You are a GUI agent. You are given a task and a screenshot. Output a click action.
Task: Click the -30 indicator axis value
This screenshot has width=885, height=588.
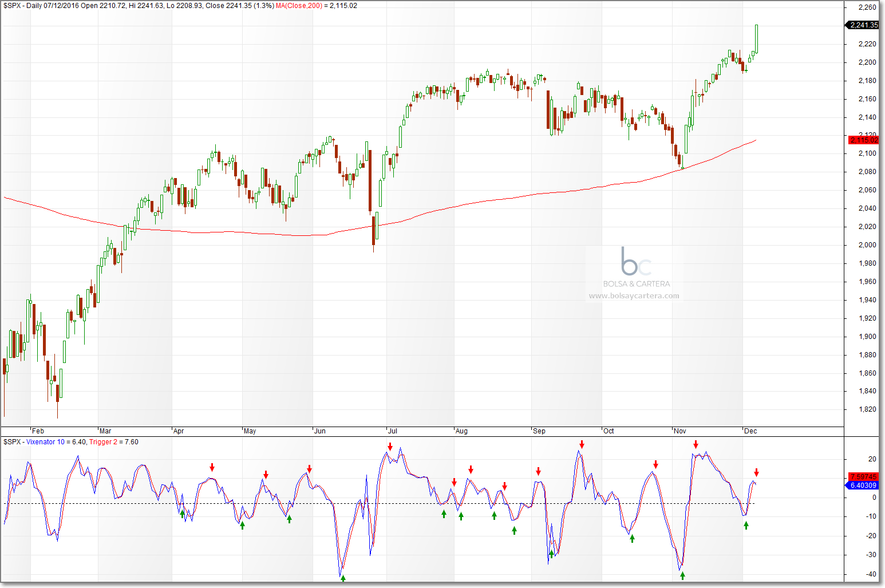(x=871, y=555)
